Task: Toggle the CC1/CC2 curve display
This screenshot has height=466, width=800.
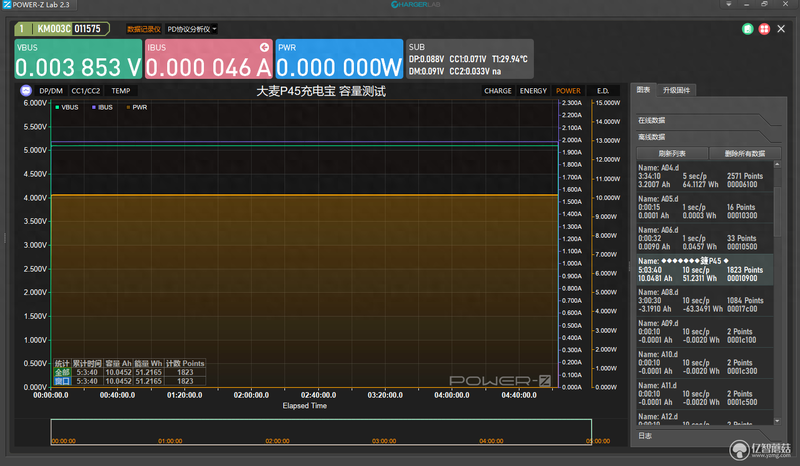Action: pyautogui.click(x=86, y=91)
